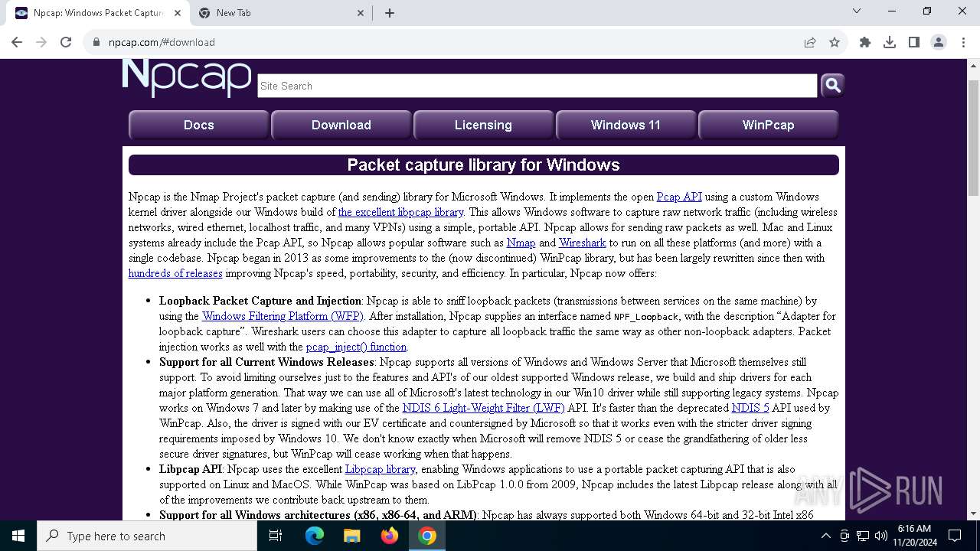Click the scrollbar down arrow
This screenshot has height=551, width=980.
pyautogui.click(x=973, y=514)
